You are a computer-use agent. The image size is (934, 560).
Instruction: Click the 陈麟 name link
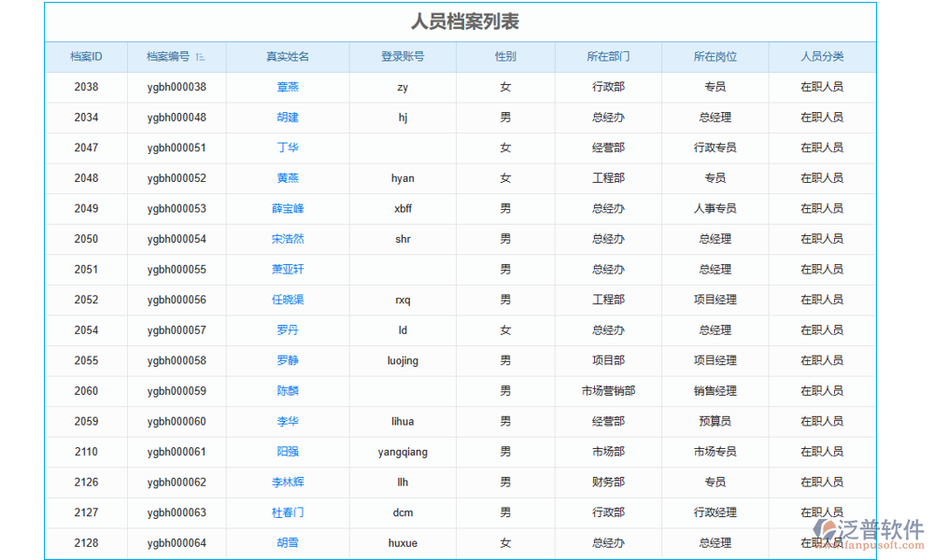287,391
